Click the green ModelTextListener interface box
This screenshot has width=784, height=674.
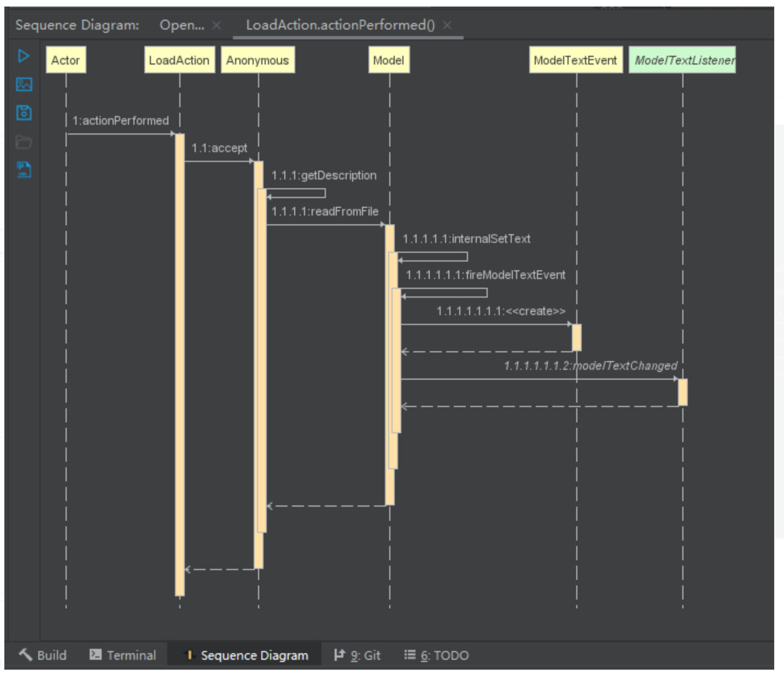click(x=682, y=60)
